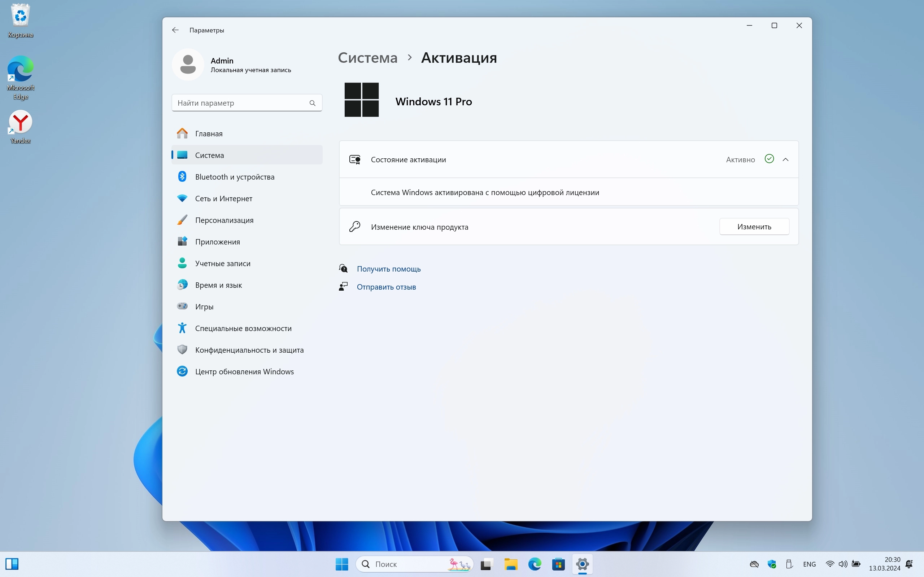Viewport: 924px width, 577px height.
Task: Open Игры settings category
Action: [x=204, y=307]
